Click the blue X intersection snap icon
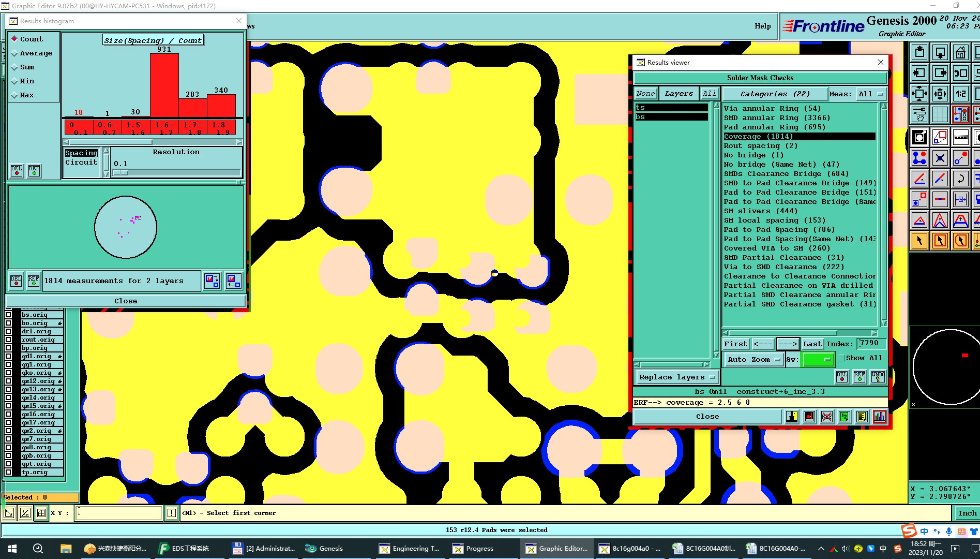Image resolution: width=980 pixels, height=559 pixels. [940, 158]
